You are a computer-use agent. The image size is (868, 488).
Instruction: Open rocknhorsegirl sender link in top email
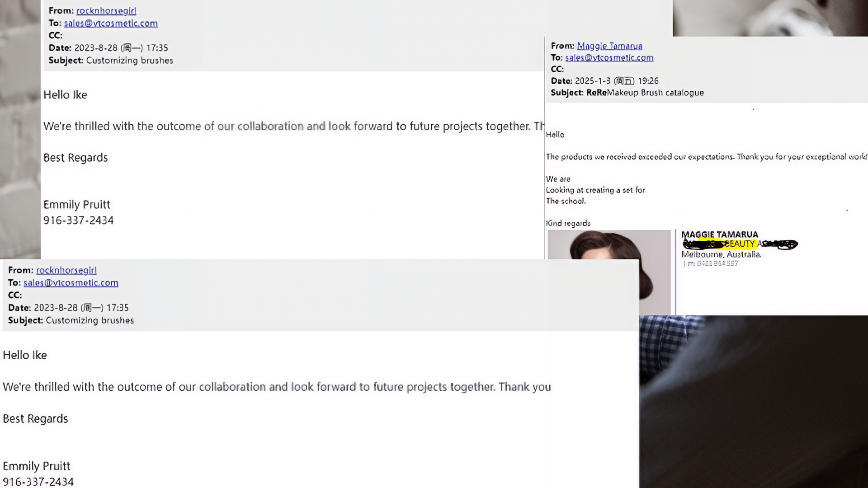tap(106, 11)
